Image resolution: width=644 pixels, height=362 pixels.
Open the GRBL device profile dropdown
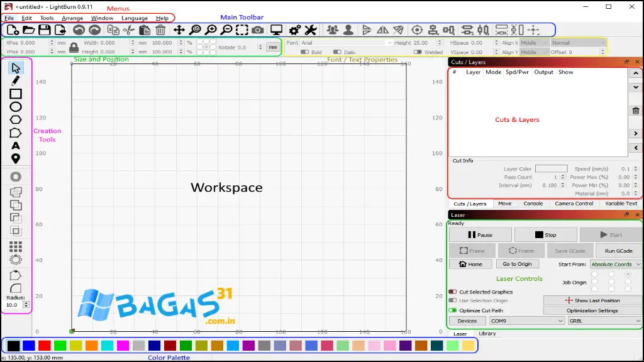click(x=603, y=321)
